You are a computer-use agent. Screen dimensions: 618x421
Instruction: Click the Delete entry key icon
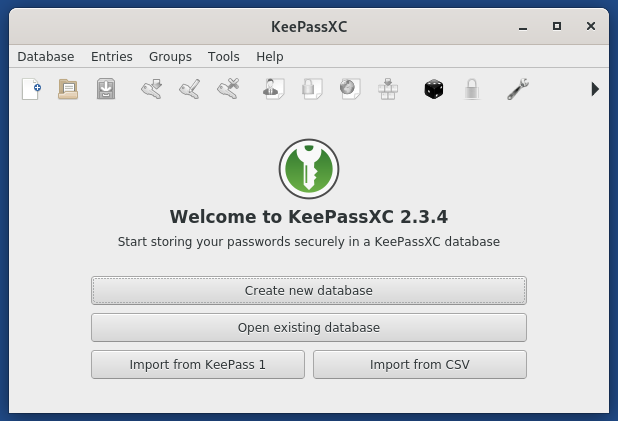[x=228, y=89]
